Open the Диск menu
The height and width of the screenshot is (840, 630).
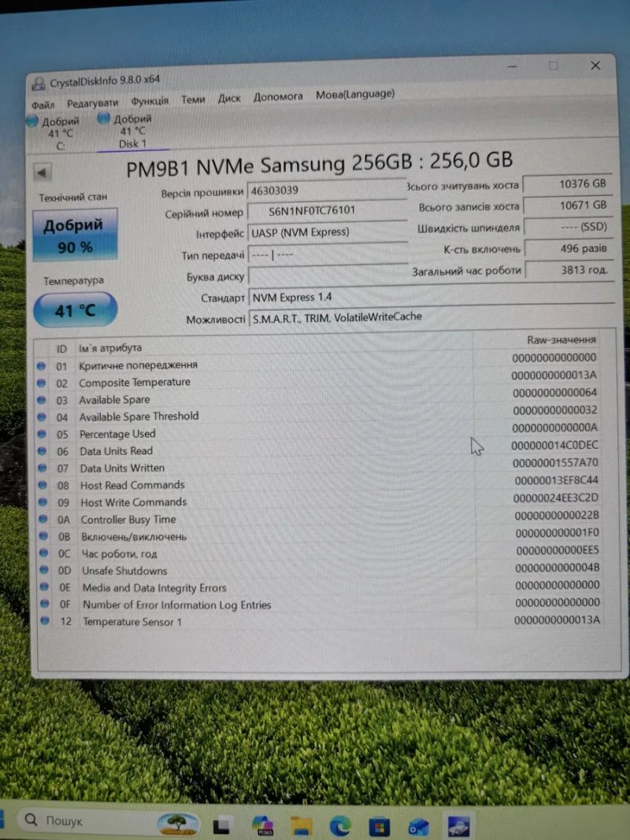click(x=229, y=98)
